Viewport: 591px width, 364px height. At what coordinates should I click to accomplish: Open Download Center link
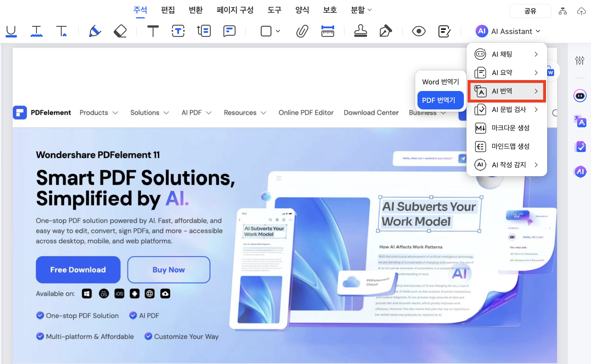pos(371,113)
